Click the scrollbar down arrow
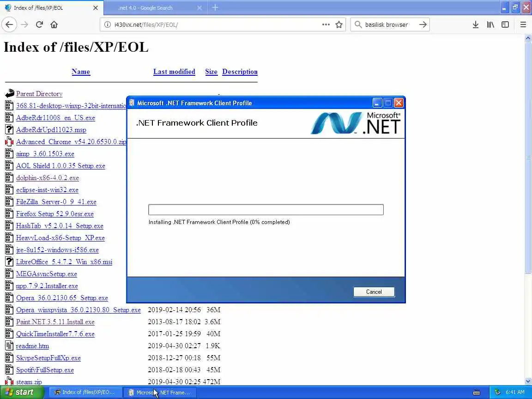The image size is (532, 399). (x=528, y=381)
